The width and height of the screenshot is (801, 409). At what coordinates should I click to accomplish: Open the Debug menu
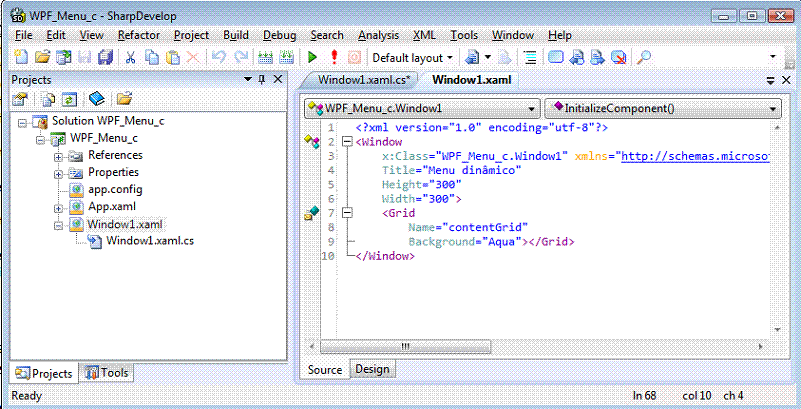279,35
